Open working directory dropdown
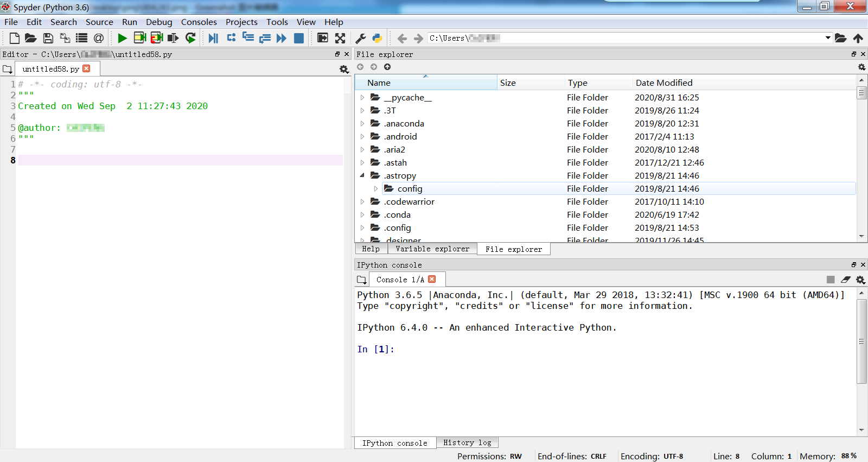 click(x=828, y=38)
